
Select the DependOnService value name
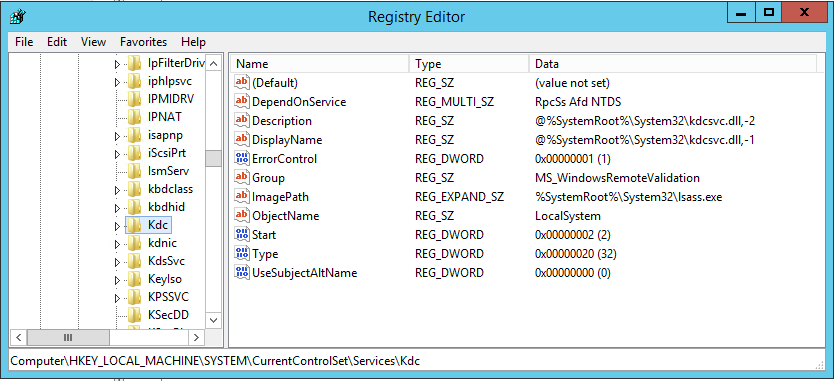click(x=299, y=102)
